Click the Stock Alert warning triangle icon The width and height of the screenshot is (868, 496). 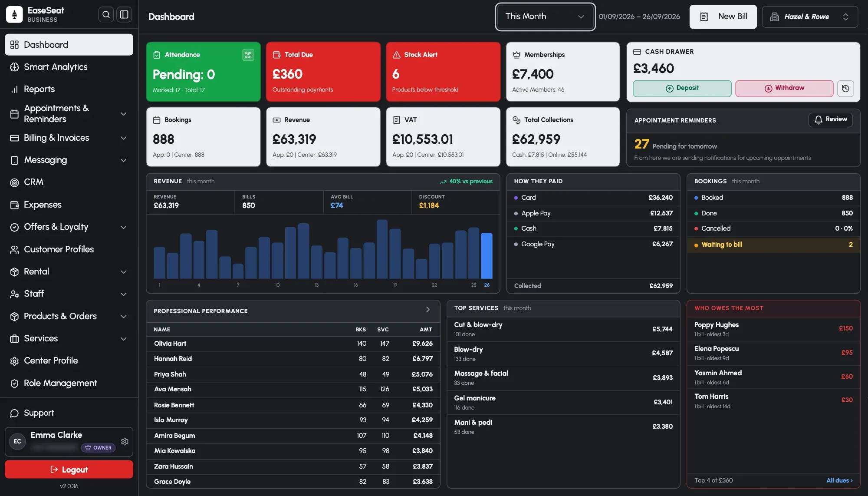point(396,55)
